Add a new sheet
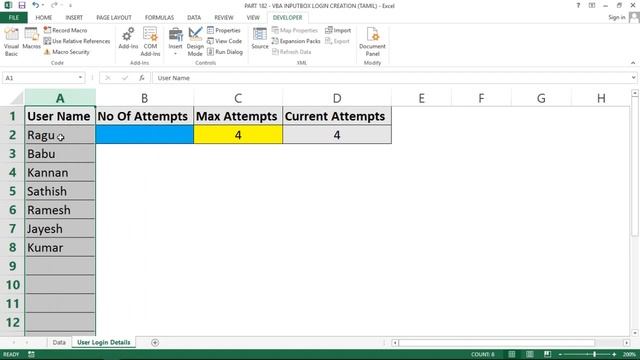 click(155, 342)
